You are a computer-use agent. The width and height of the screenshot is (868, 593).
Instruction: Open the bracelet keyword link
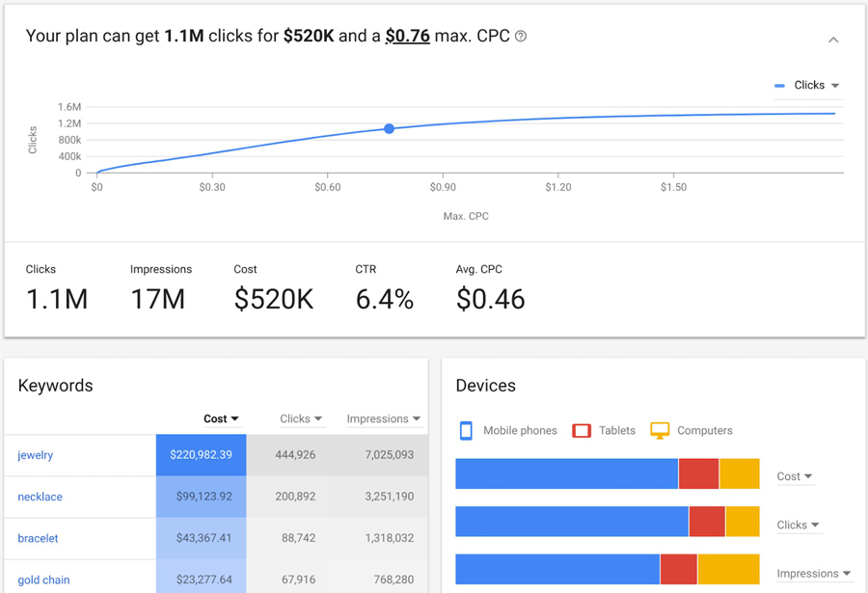click(x=38, y=538)
